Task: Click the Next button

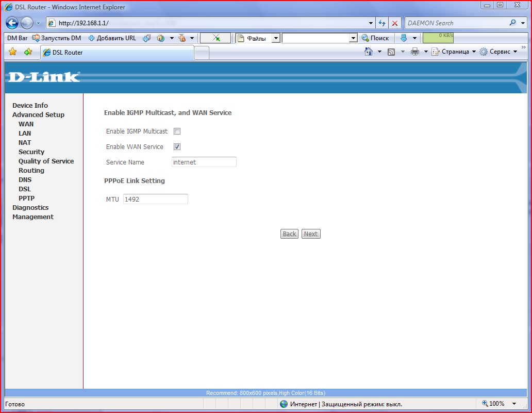Action: 311,234
